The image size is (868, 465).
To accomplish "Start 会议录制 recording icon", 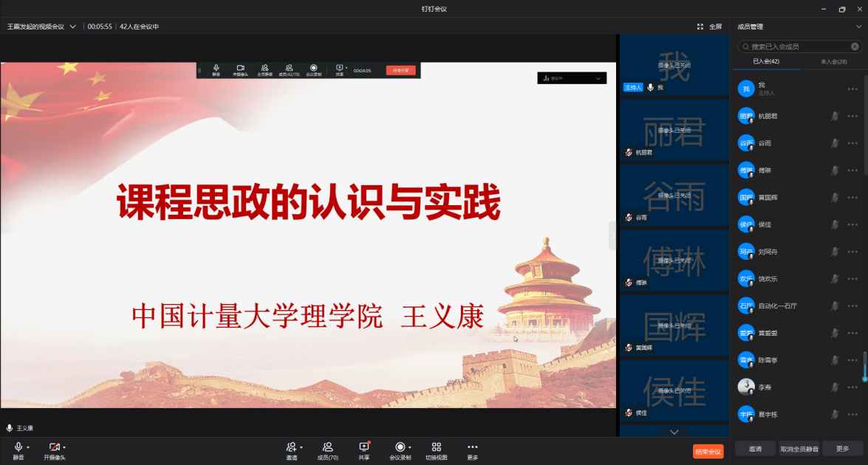I will pyautogui.click(x=400, y=447).
